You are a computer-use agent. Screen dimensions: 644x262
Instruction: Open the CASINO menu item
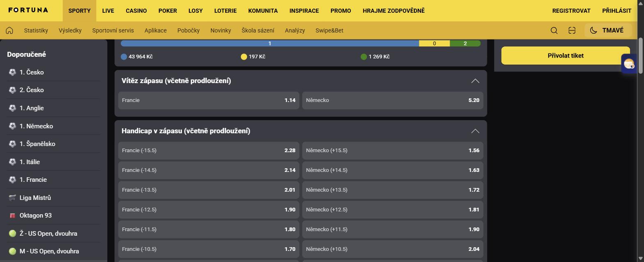[x=136, y=11]
